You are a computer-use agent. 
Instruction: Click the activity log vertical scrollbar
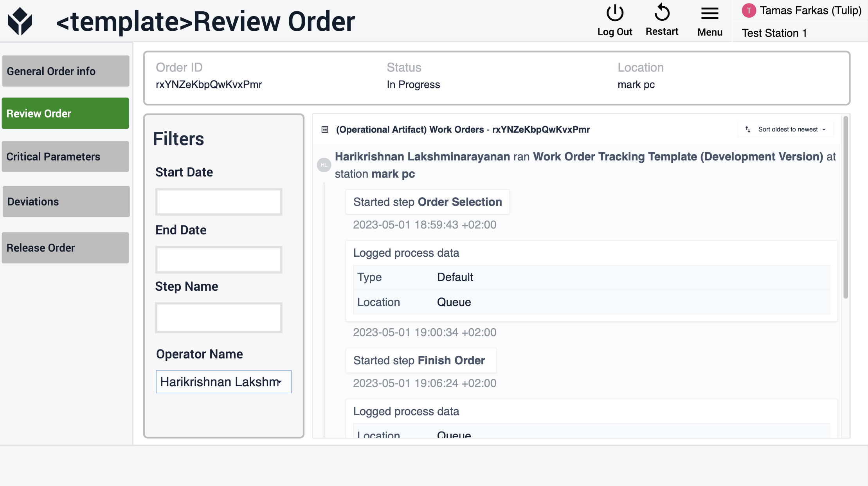click(x=846, y=207)
